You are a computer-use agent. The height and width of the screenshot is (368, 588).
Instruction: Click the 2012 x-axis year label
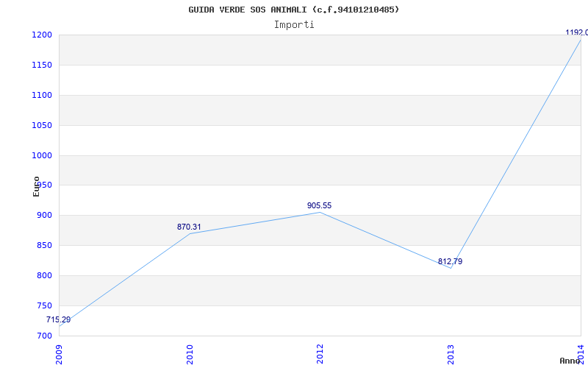[320, 355]
